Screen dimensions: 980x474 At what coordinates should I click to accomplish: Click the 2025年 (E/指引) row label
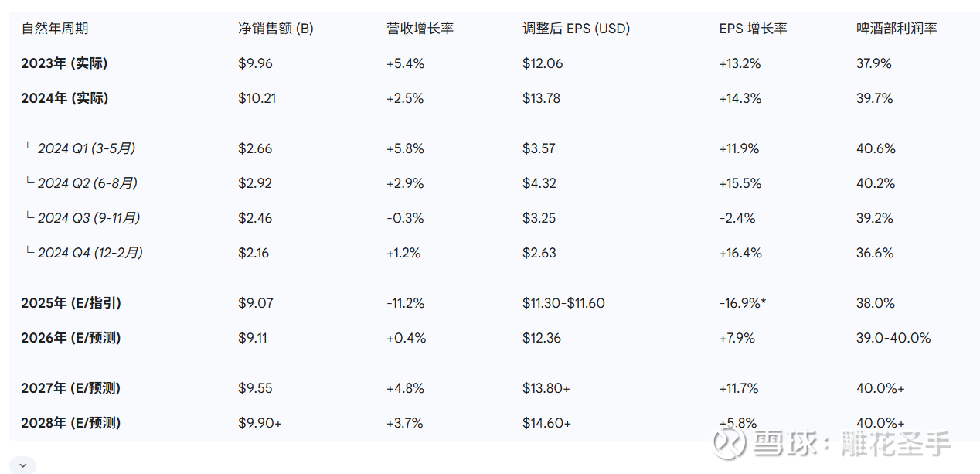pos(71,303)
